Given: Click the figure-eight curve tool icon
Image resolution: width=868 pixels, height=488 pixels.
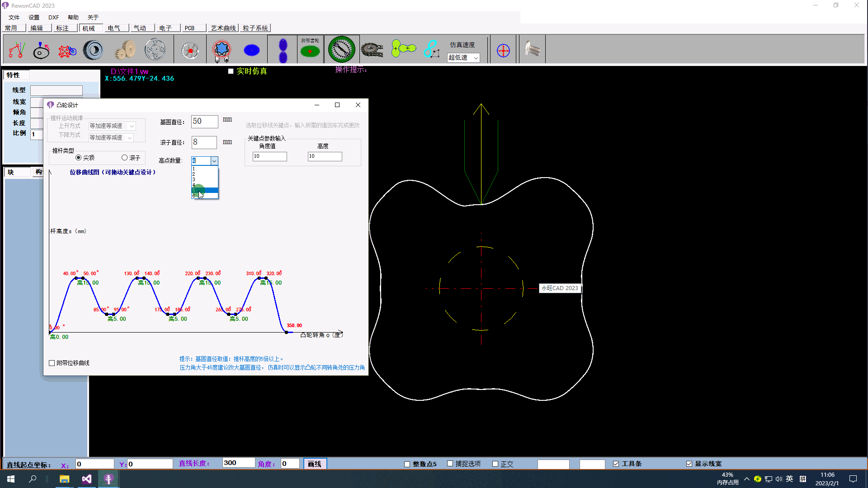Looking at the screenshot, I should (x=431, y=49).
